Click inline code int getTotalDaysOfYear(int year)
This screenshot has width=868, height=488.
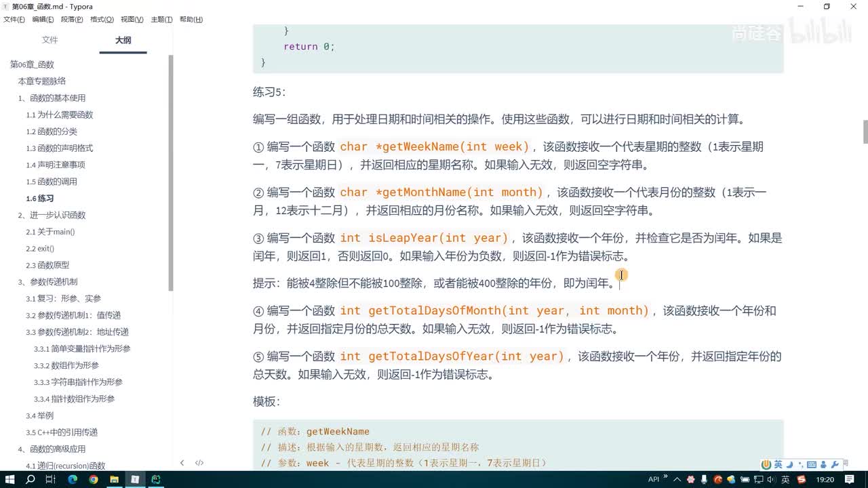pos(452,356)
